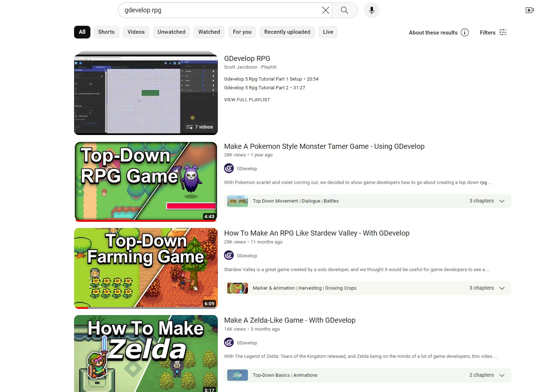Start voice search with the microphone
The image size is (534, 392).
(372, 10)
